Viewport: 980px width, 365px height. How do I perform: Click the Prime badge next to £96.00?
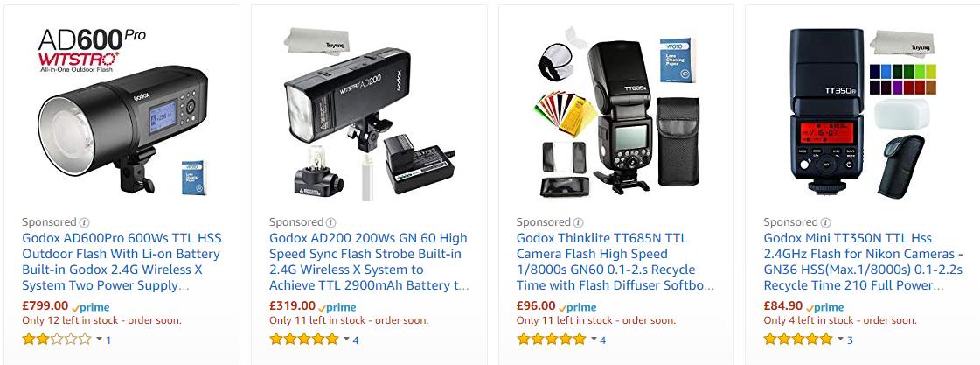coord(578,306)
